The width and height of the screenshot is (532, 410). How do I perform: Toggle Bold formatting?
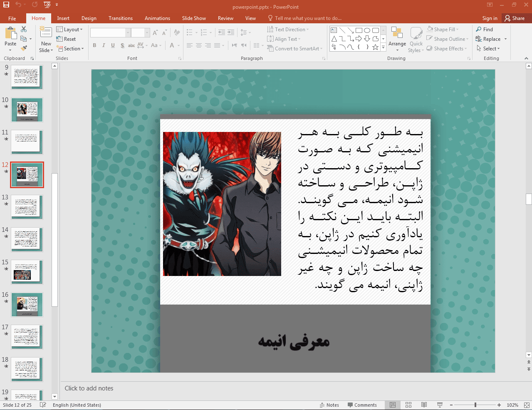point(94,45)
